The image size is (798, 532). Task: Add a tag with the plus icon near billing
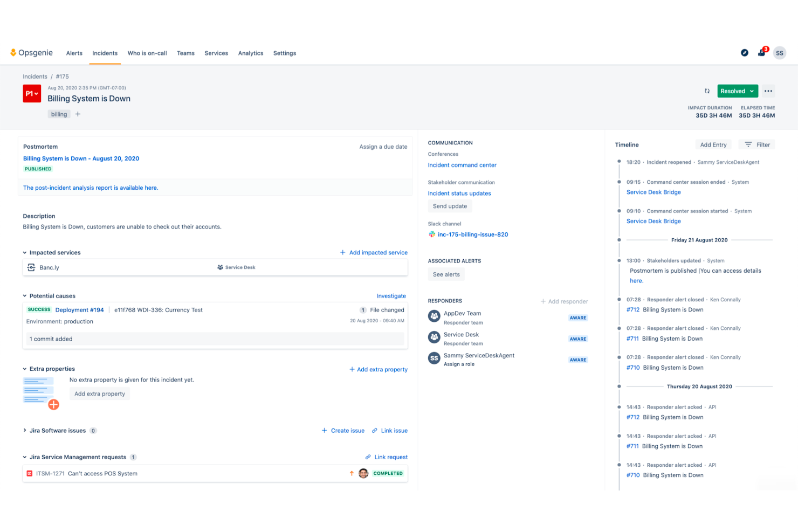click(x=78, y=114)
